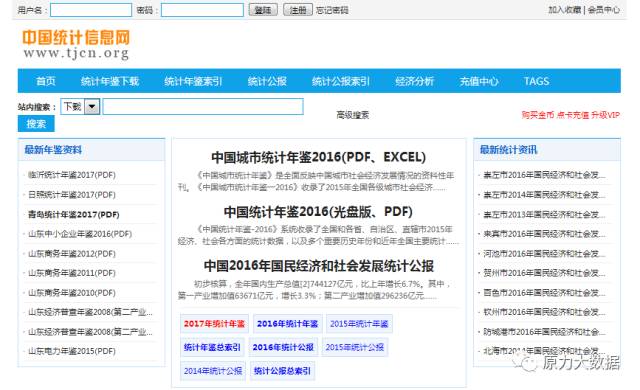Viewport: 640px width, 390px height.
Task: Open the 高级搜索 link
Action: [352, 115]
